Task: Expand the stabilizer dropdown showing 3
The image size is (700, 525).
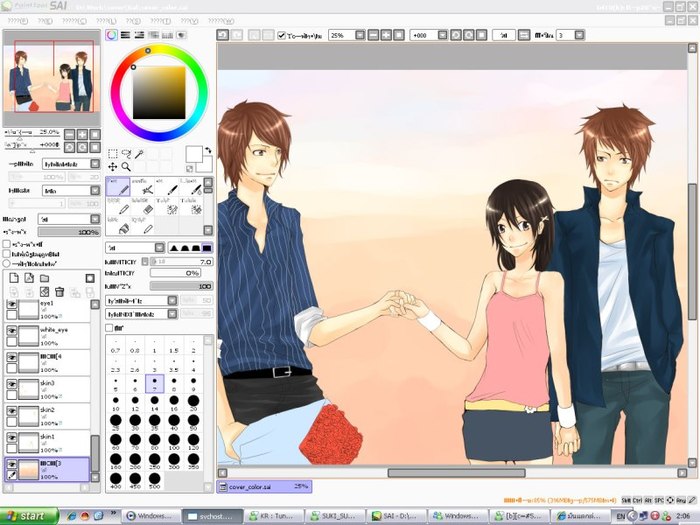Action: (579, 35)
